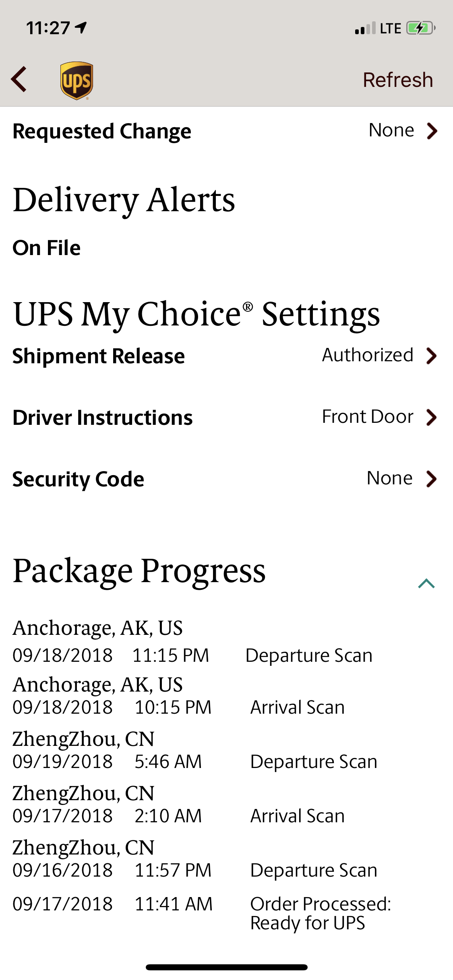Open Driver Instructions chevron arrow
The width and height of the screenshot is (453, 980).
pos(432,417)
